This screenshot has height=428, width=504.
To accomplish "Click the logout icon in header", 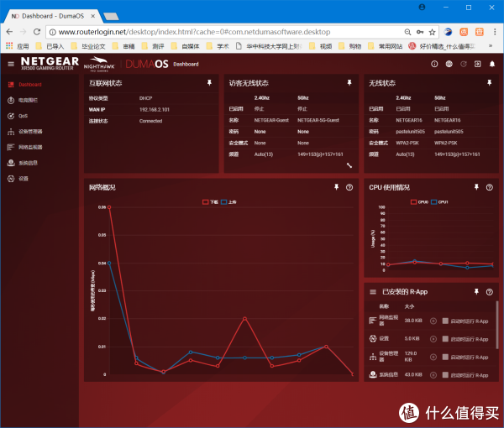I will click(478, 64).
